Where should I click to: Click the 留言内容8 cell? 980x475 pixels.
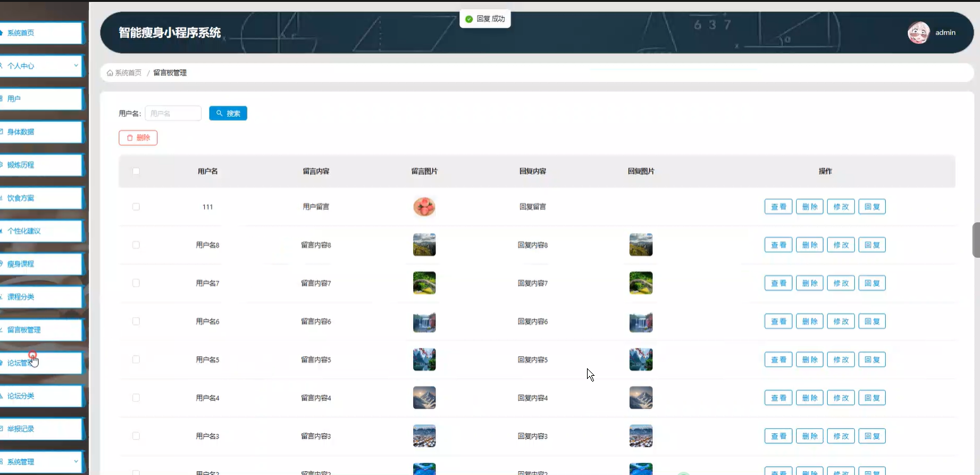[316, 245]
